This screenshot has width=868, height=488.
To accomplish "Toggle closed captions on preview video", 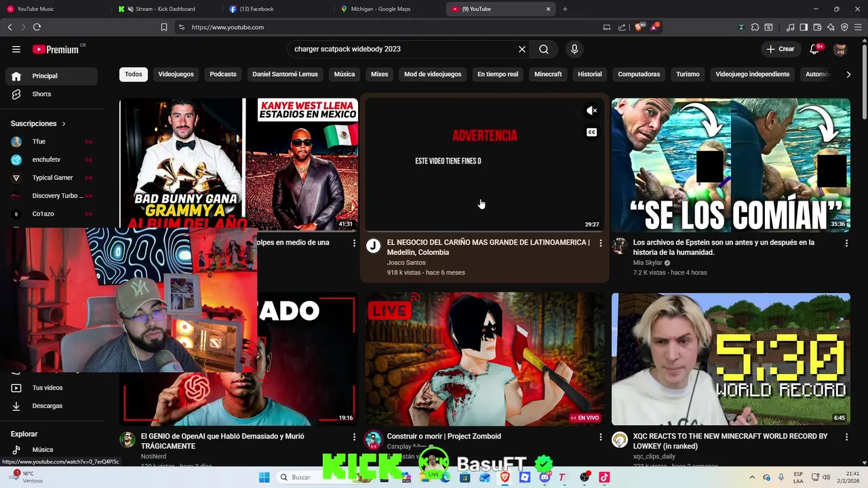I will tap(592, 132).
